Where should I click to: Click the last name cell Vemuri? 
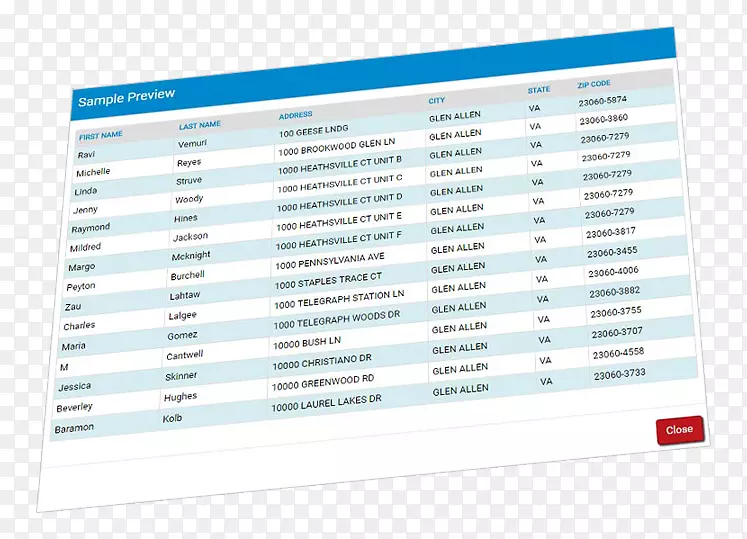(193, 144)
